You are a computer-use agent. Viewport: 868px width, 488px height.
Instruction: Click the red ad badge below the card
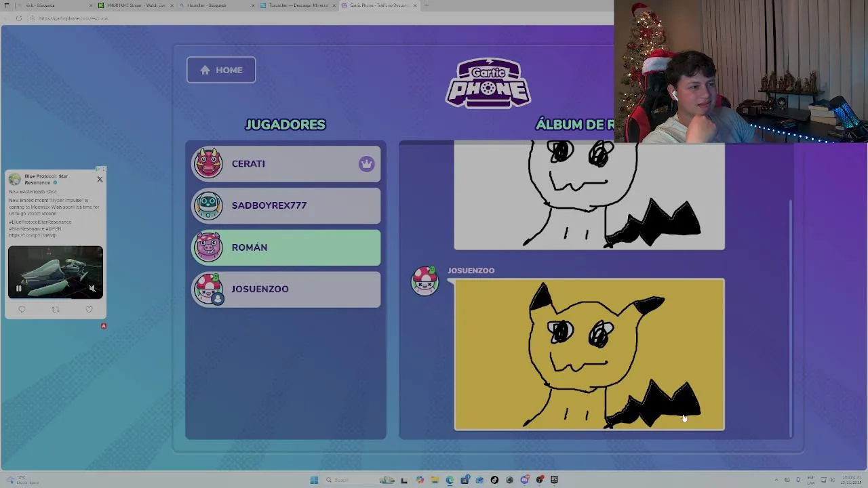click(x=104, y=326)
